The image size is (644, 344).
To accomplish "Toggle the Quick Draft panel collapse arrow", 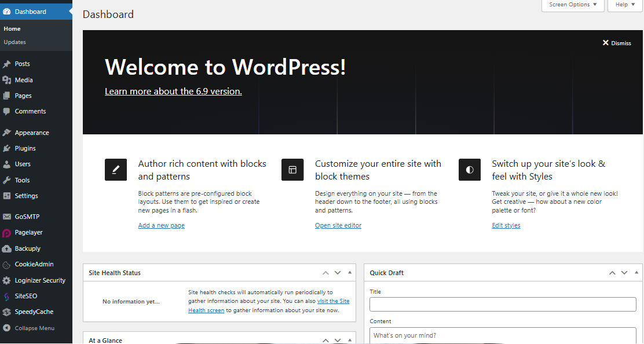I will pyautogui.click(x=636, y=273).
